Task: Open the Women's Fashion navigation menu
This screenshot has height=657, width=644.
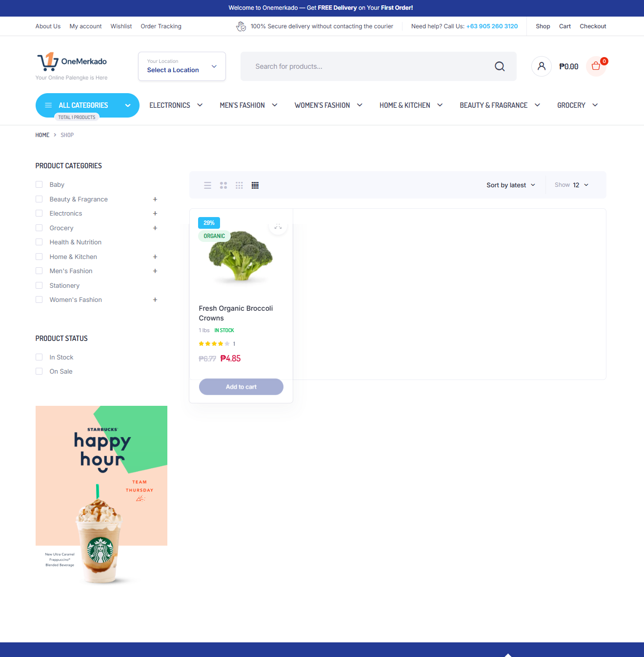Action: [328, 105]
